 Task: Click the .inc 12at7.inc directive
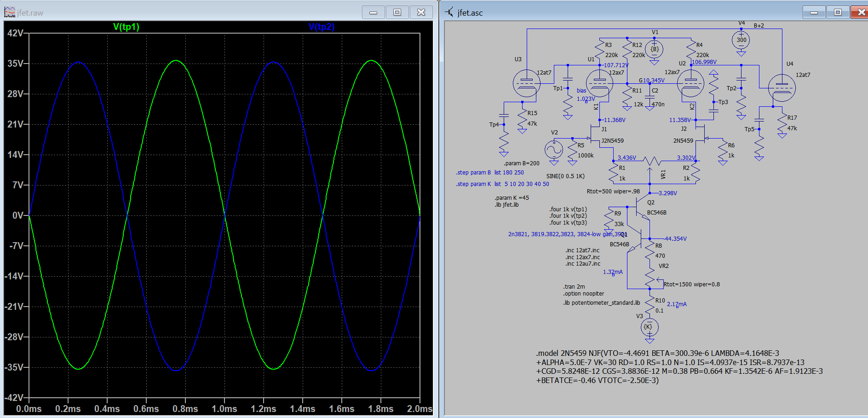pyautogui.click(x=582, y=250)
